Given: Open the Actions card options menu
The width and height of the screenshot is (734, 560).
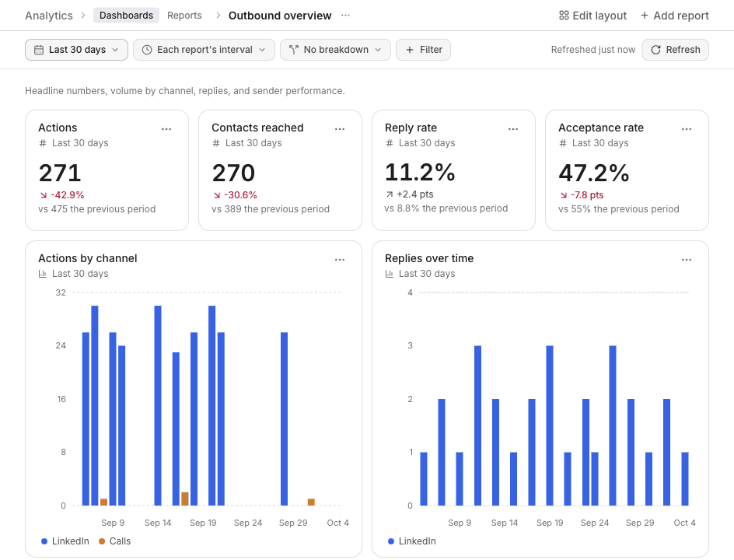Looking at the screenshot, I should pos(166,129).
